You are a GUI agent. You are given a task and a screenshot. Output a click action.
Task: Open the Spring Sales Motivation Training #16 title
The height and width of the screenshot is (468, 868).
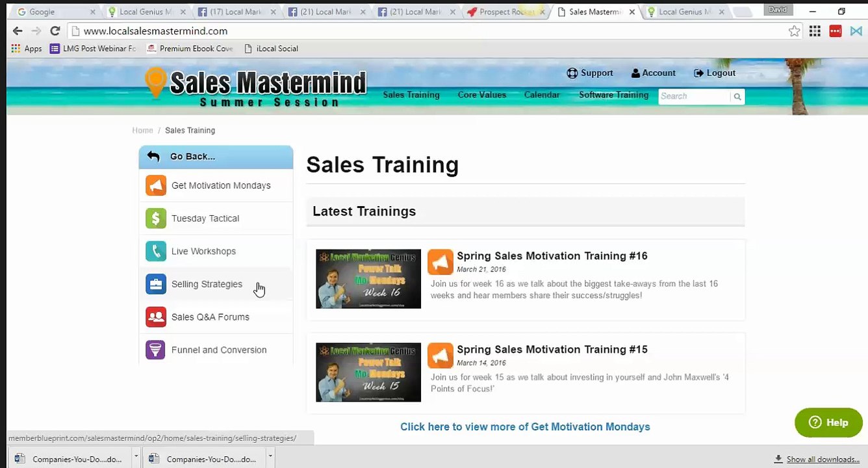click(552, 256)
